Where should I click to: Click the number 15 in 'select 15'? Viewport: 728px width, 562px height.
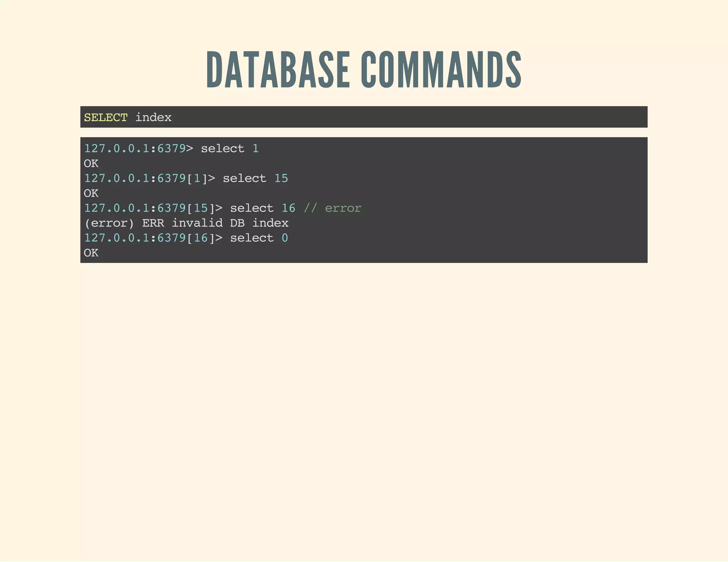[281, 178]
